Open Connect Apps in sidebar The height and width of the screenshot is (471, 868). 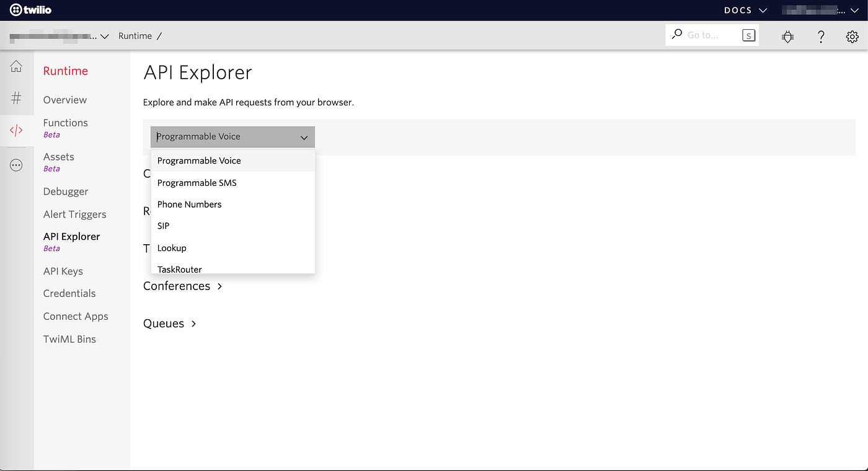(76, 316)
